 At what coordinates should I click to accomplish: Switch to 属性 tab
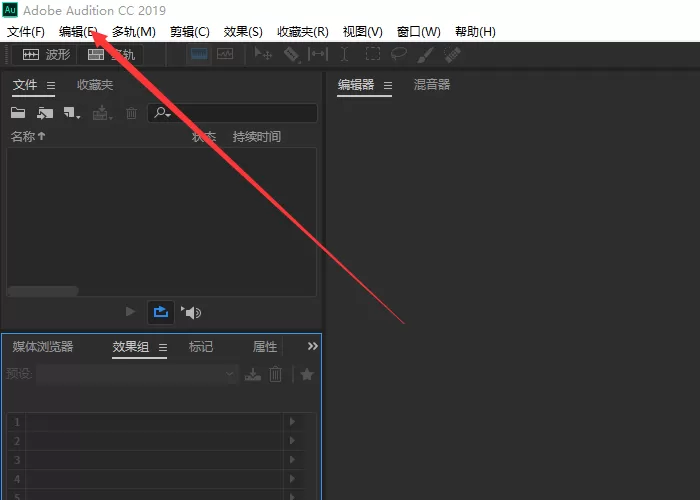pyautogui.click(x=265, y=346)
